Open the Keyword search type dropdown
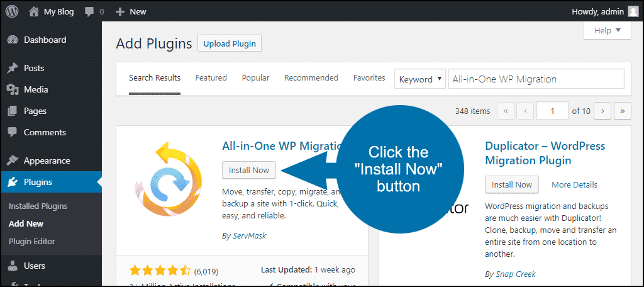Viewport: 644px width, 287px height. pos(420,79)
